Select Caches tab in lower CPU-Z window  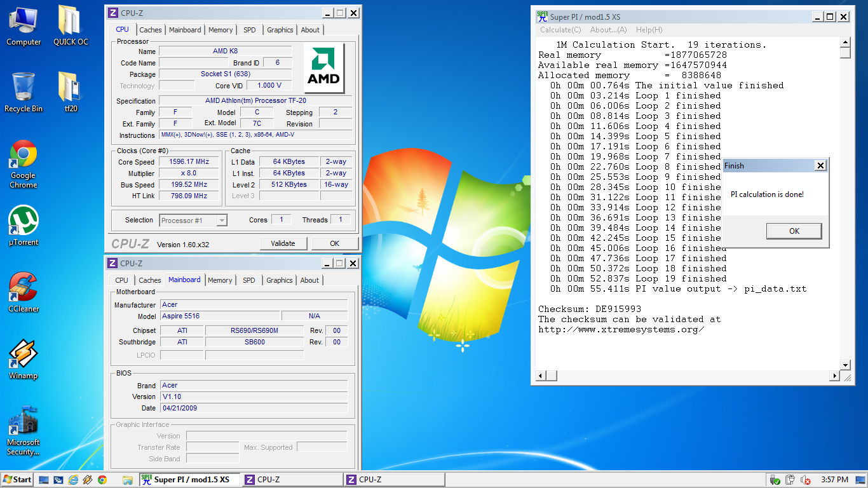(150, 280)
